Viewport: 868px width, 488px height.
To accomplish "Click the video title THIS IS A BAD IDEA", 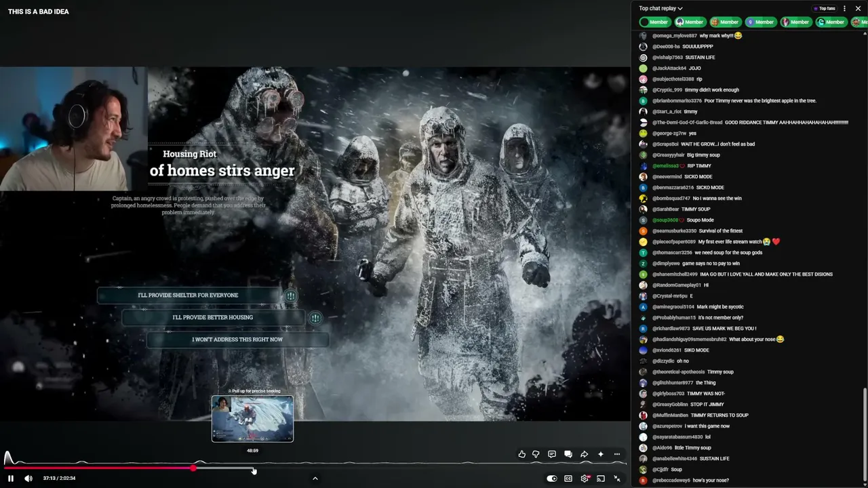I will [38, 12].
